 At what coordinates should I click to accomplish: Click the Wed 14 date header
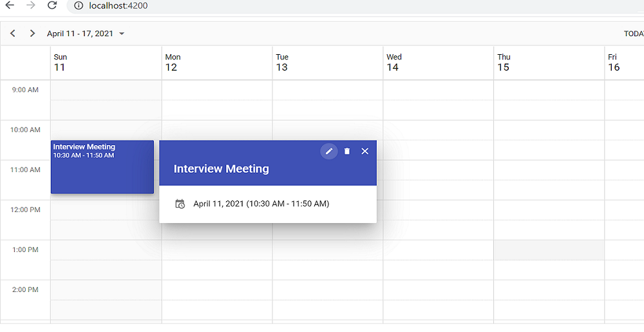pyautogui.click(x=438, y=63)
